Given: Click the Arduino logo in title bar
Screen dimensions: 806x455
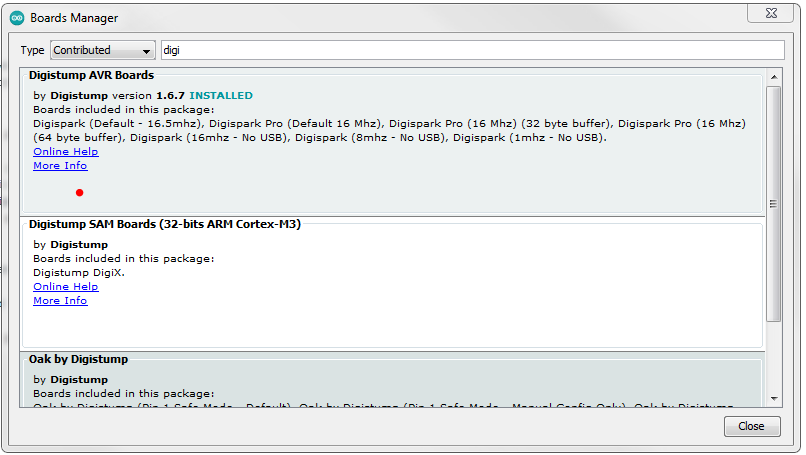Looking at the screenshot, I should pos(17,17).
